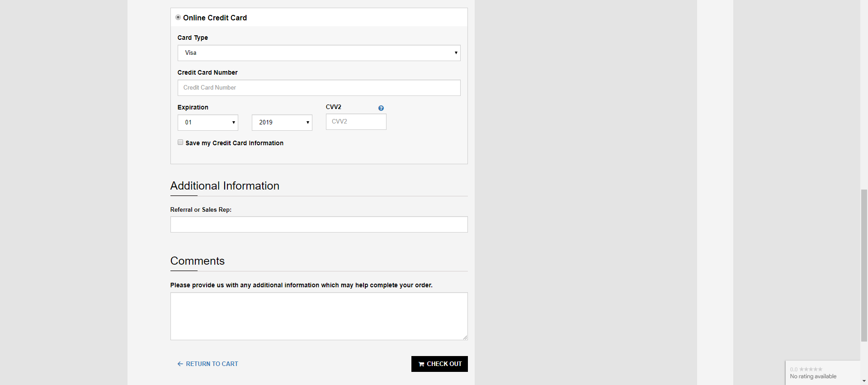Screen dimensions: 868x385
Task: Expand the expiration month dropdown showing 01
Action: point(208,123)
